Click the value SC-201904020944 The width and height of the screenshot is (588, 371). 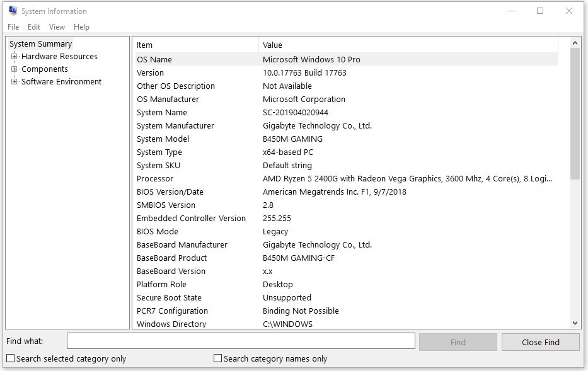(296, 112)
